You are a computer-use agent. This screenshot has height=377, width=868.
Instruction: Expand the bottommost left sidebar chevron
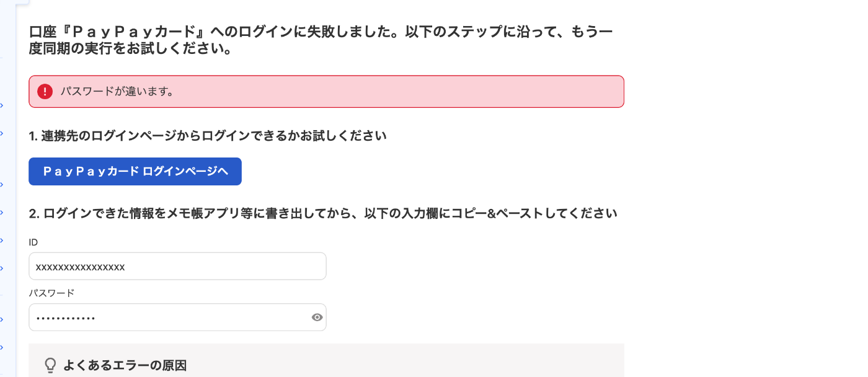pos(2,347)
